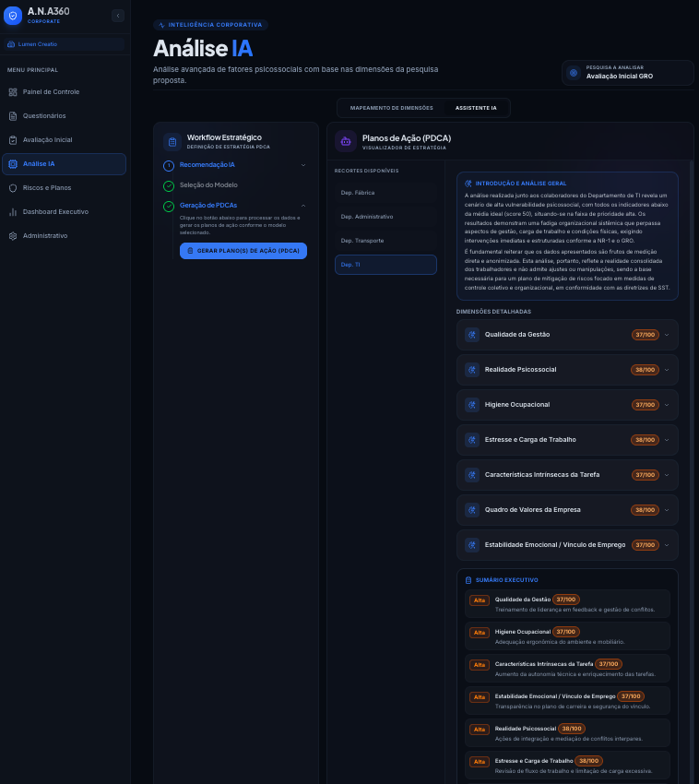Open the Avaliação Inicial GRO survey selector
699x784 pixels.
[627, 73]
